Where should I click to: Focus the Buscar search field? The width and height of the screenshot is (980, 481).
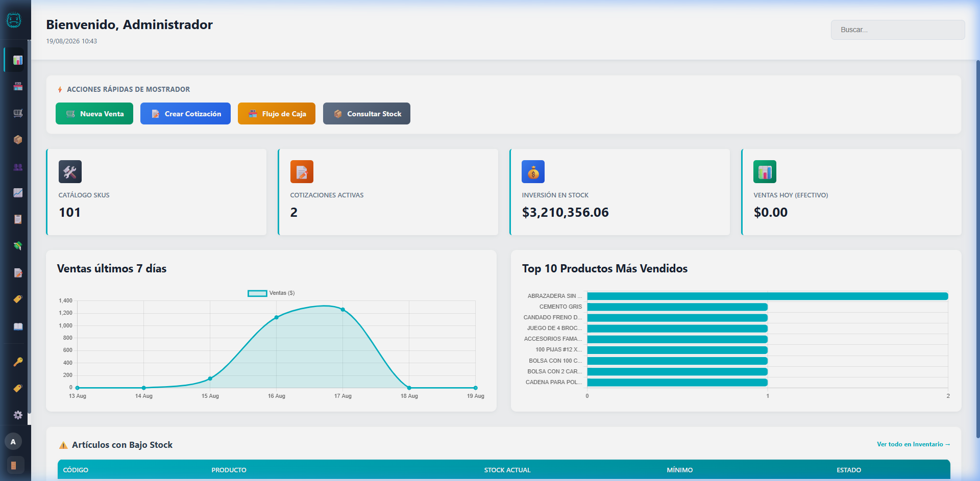pyautogui.click(x=898, y=30)
